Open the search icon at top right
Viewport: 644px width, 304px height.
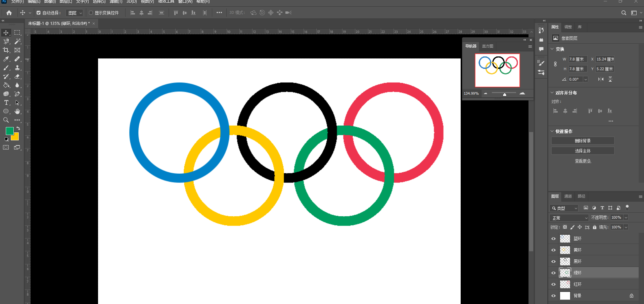[624, 13]
